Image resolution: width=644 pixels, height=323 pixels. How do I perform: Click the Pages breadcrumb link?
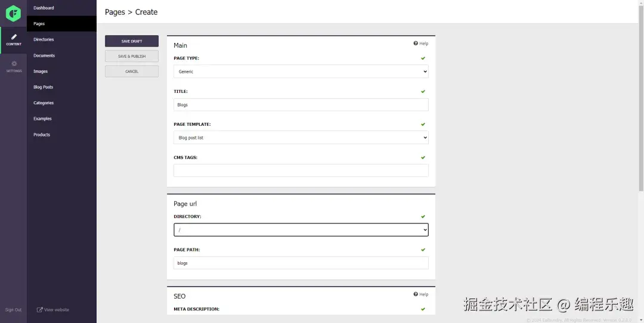114,12
